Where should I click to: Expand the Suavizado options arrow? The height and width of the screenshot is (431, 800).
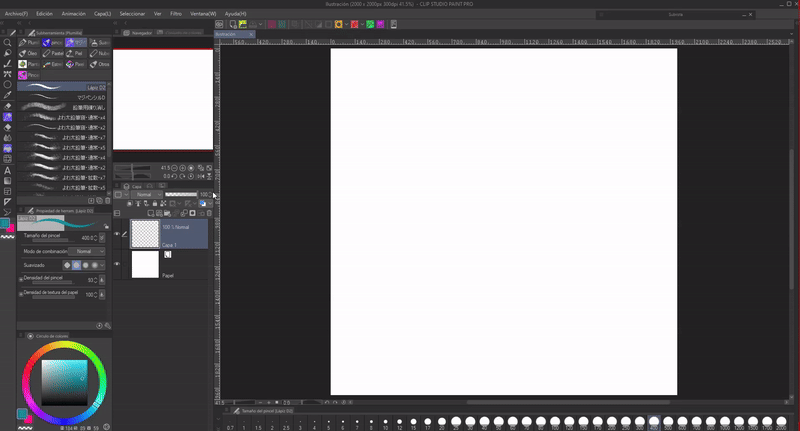point(102,265)
